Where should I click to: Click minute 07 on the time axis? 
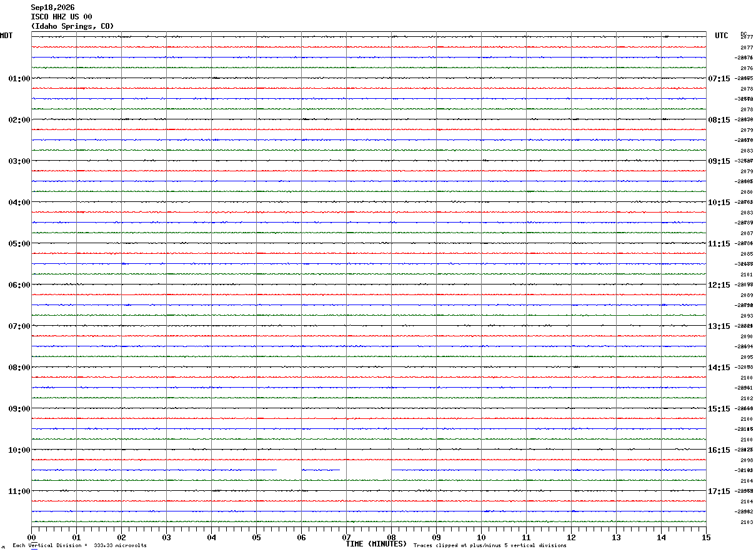click(346, 537)
